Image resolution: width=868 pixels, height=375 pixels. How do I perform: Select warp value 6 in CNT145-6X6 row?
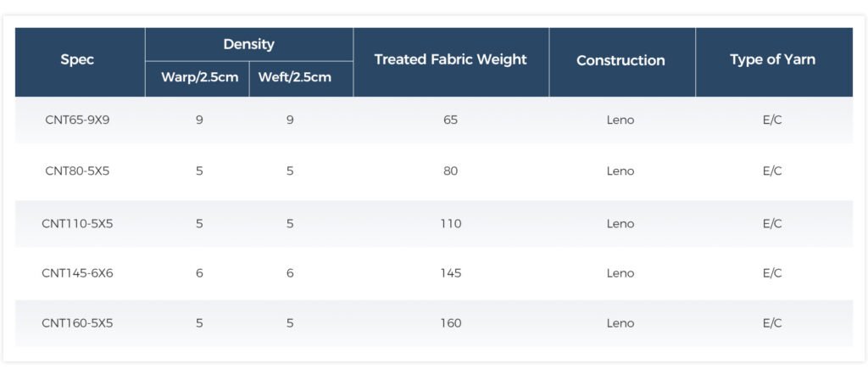[199, 273]
